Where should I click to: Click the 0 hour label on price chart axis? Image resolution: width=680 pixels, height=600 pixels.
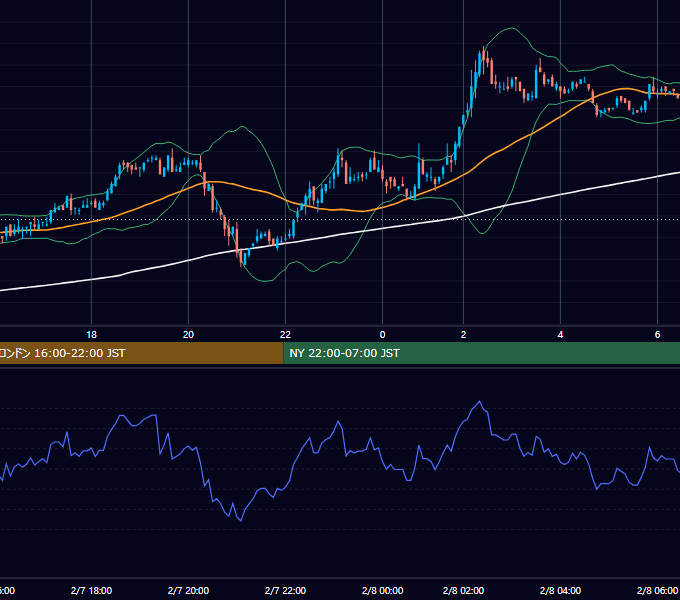point(382,335)
